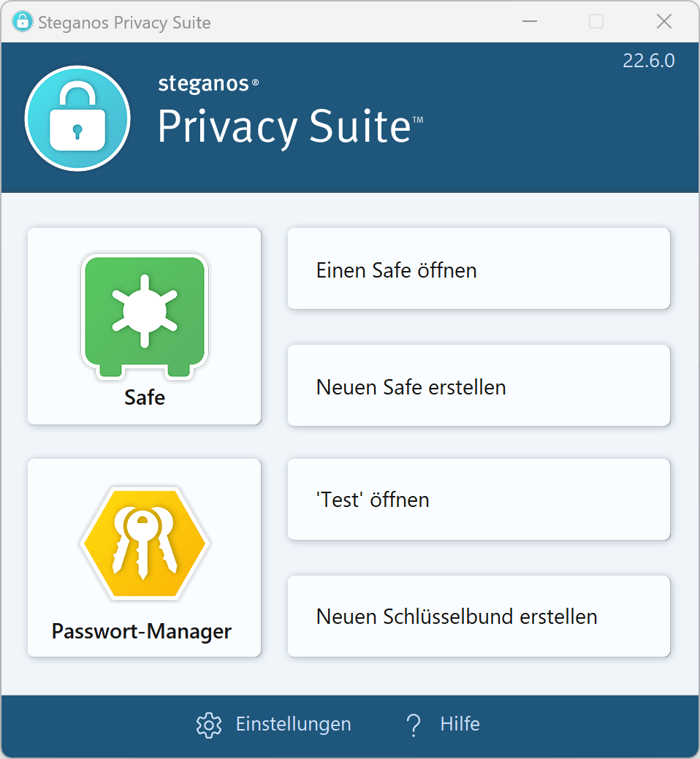Minimize the Steganos window
The width and height of the screenshot is (700, 759).
pos(528,21)
